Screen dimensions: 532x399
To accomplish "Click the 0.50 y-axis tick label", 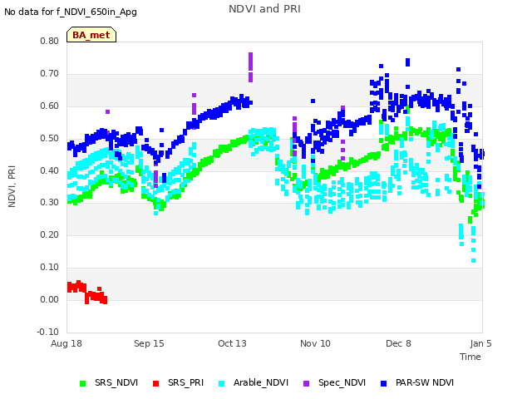I will (x=50, y=139).
